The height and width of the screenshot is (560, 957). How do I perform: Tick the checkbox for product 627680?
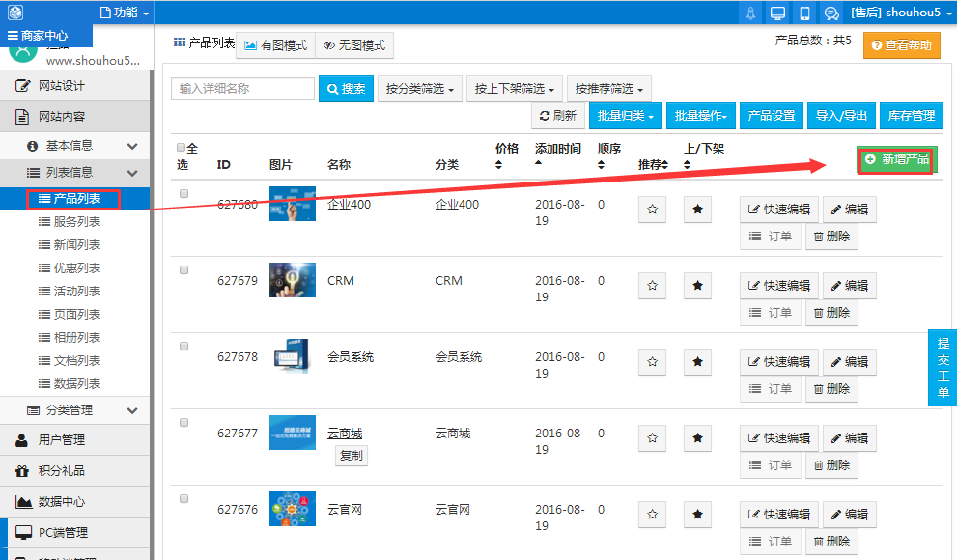click(x=184, y=193)
